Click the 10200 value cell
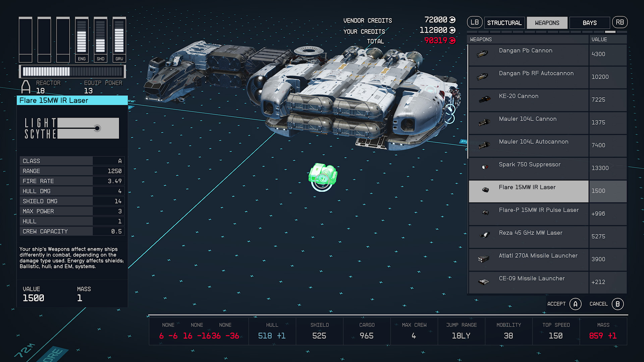 608,77
